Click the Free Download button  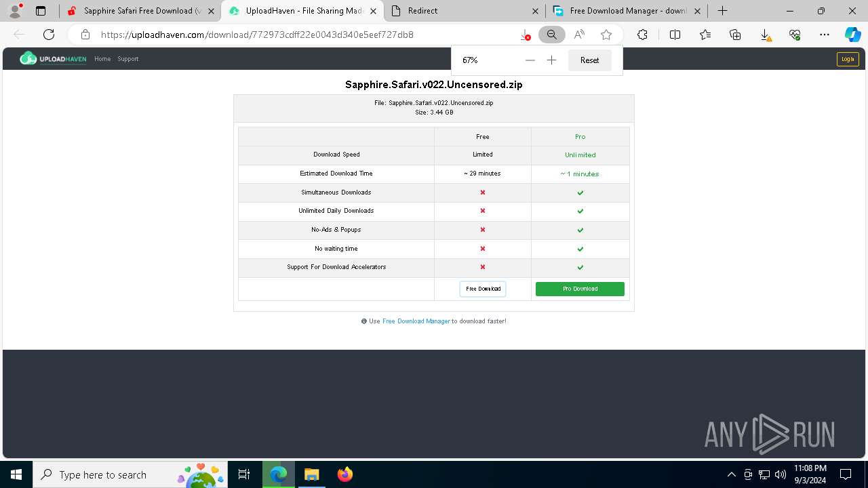coord(483,289)
